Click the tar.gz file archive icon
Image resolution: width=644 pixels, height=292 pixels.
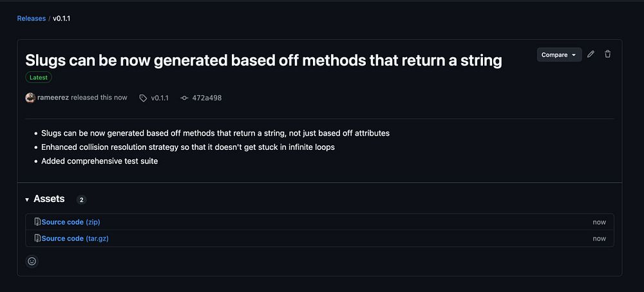point(37,238)
